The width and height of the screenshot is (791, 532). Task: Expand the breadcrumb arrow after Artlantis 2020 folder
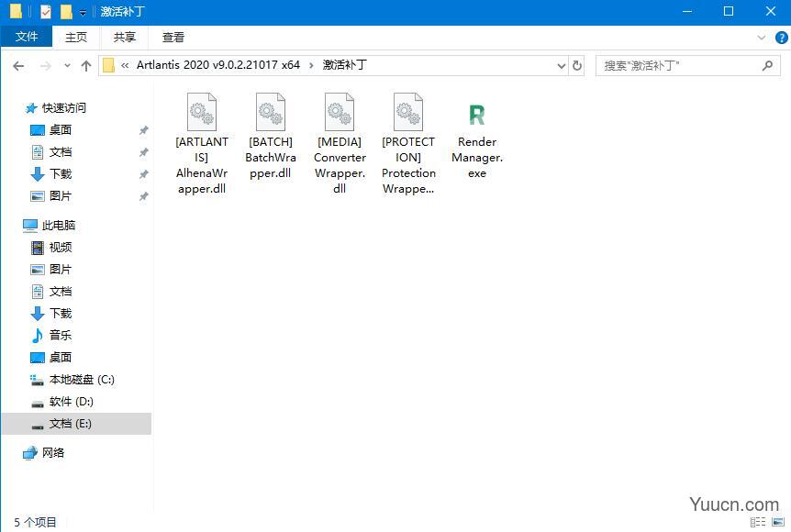(x=311, y=65)
